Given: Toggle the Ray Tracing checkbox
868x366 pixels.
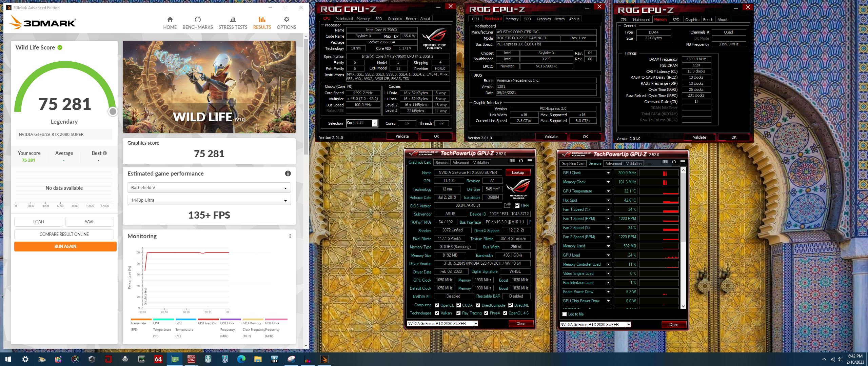Looking at the screenshot, I should pos(458,313).
